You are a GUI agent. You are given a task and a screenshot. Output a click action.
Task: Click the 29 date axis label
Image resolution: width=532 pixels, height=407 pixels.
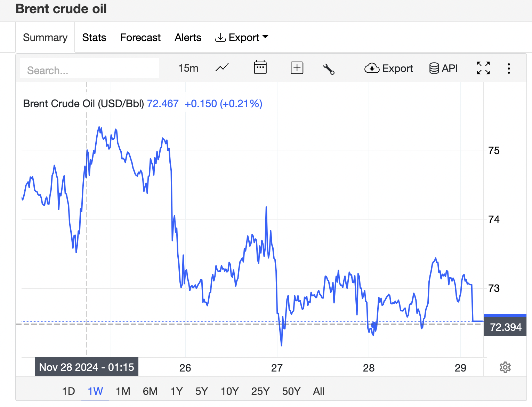[460, 368]
